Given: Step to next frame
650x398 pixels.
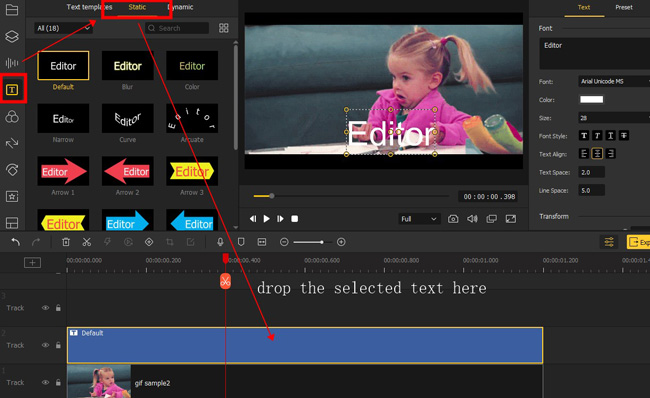Looking at the screenshot, I should click(280, 219).
